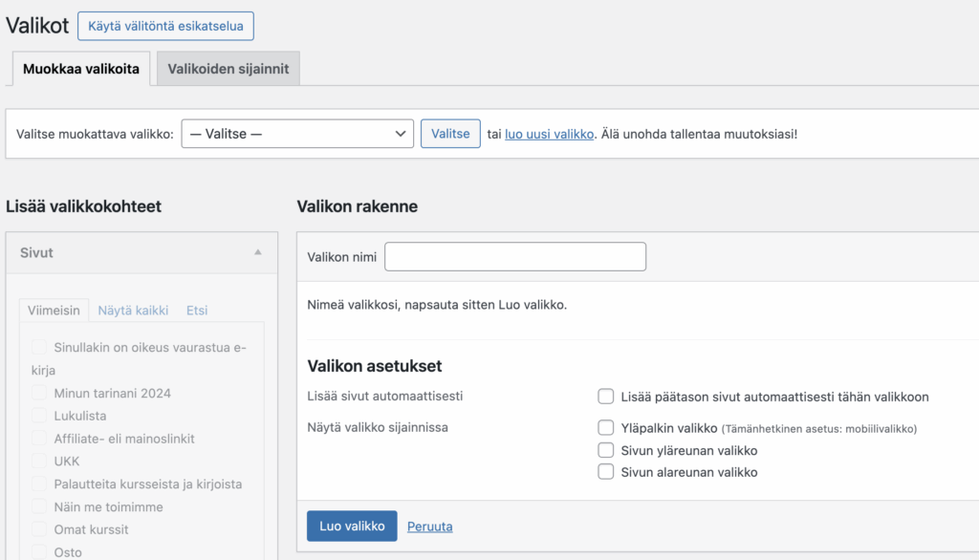
Task: Switch to the Viimeisin tab
Action: click(x=54, y=310)
